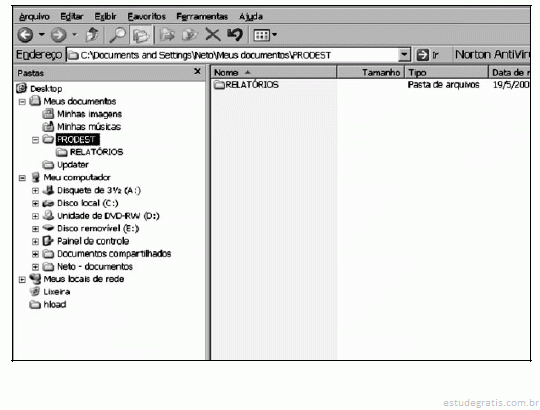Click the Delete X toolbar icon
The image size is (540, 410).
coord(212,35)
